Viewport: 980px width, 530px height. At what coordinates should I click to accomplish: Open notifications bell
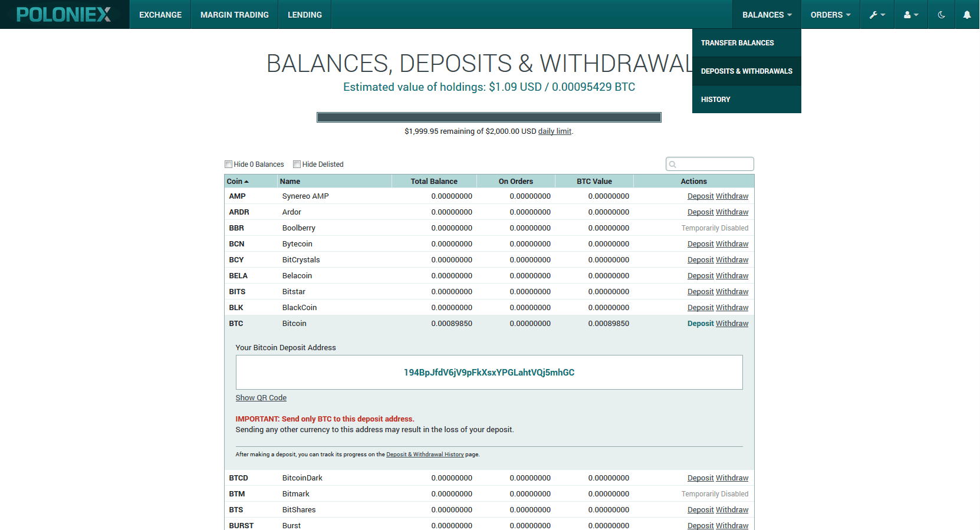click(967, 15)
